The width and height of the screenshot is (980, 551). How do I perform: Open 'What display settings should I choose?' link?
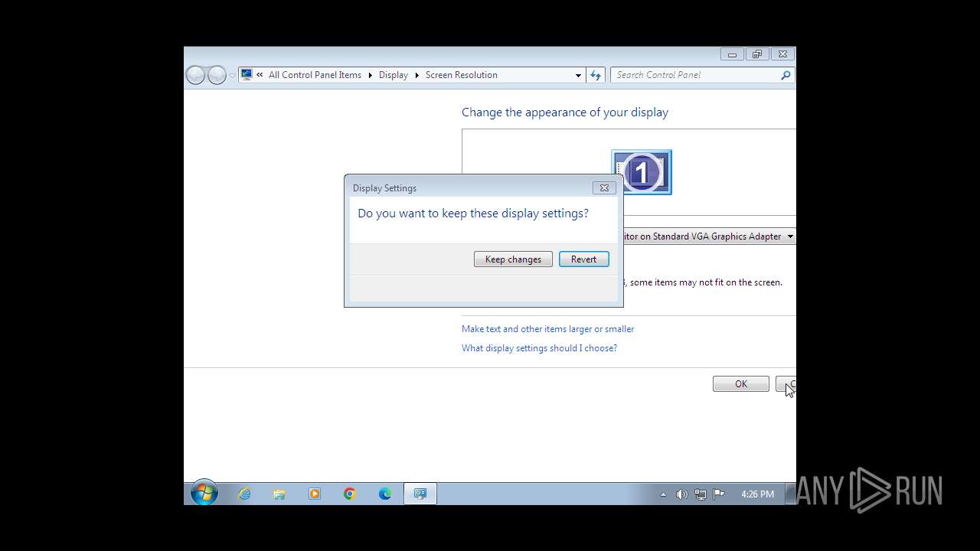click(x=539, y=348)
